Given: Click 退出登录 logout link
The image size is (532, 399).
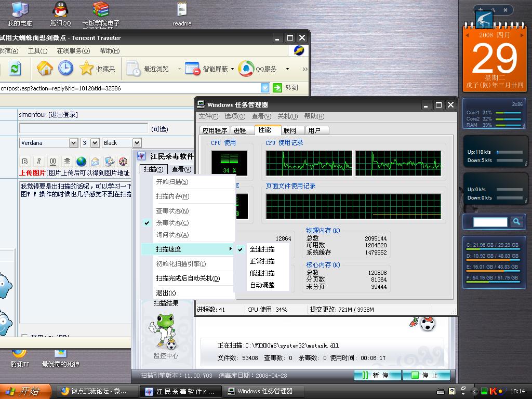Looking at the screenshot, I should (63, 115).
